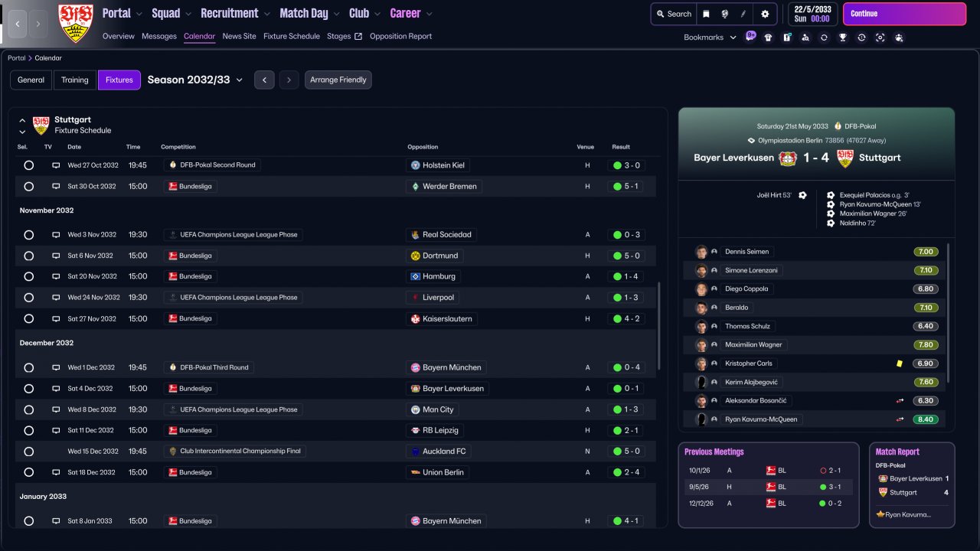The width and height of the screenshot is (980, 551).
Task: Go back with the left arrow navigation button
Action: 18,24
